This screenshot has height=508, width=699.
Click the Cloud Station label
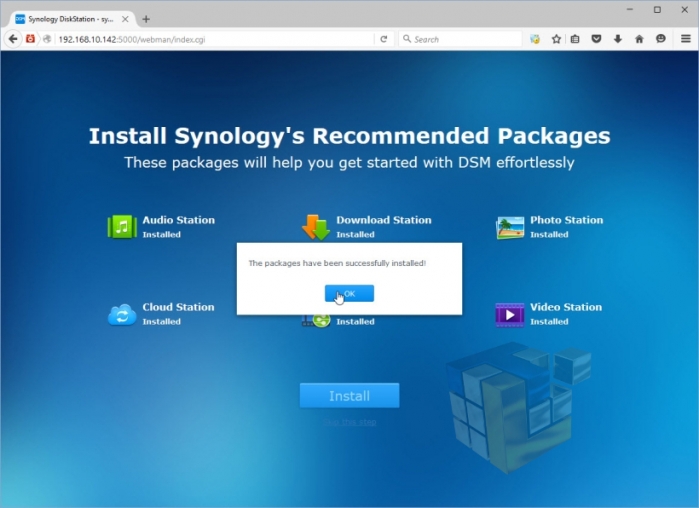pyautogui.click(x=178, y=307)
